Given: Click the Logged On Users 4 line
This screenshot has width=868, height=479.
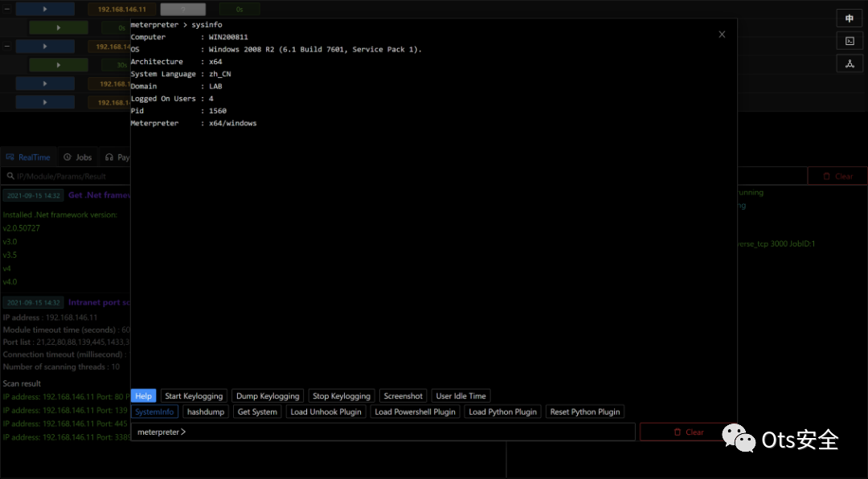Looking at the screenshot, I should pos(172,99).
